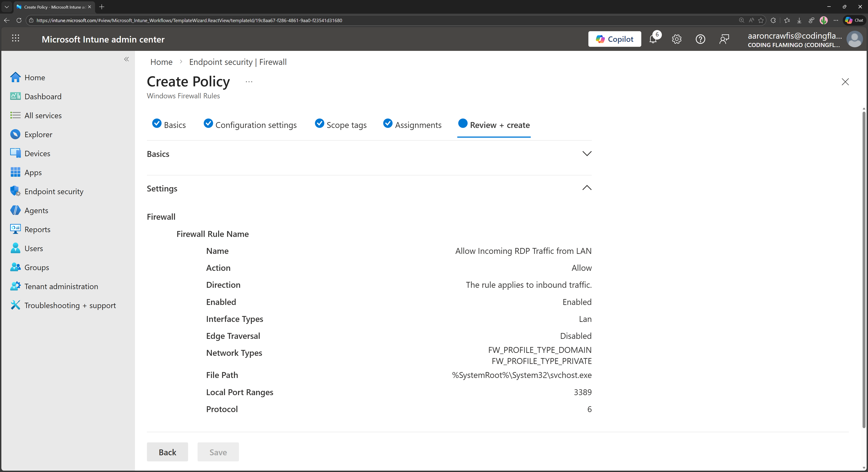Image resolution: width=868 pixels, height=472 pixels.
Task: Open Reports from the sidebar
Action: coord(37,229)
